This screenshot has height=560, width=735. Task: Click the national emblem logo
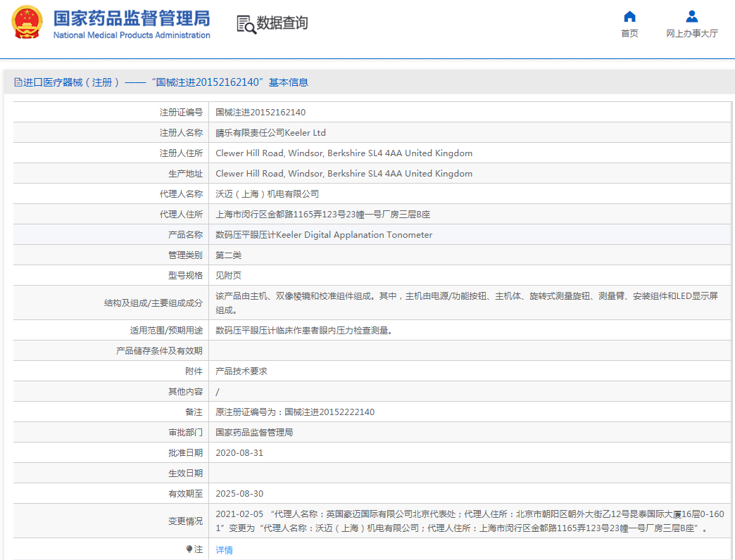pos(27,22)
